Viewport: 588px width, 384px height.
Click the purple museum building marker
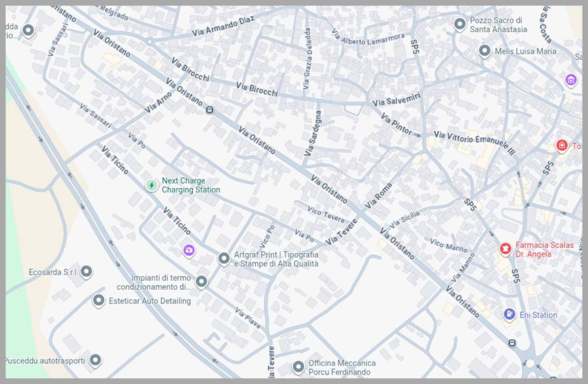pos(570,79)
